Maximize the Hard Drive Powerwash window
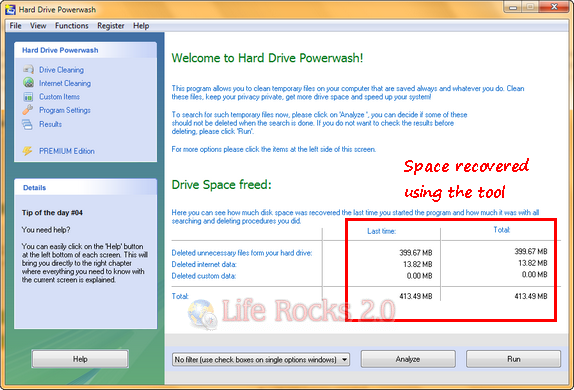This screenshot has height=390, width=574. pos(529,7)
